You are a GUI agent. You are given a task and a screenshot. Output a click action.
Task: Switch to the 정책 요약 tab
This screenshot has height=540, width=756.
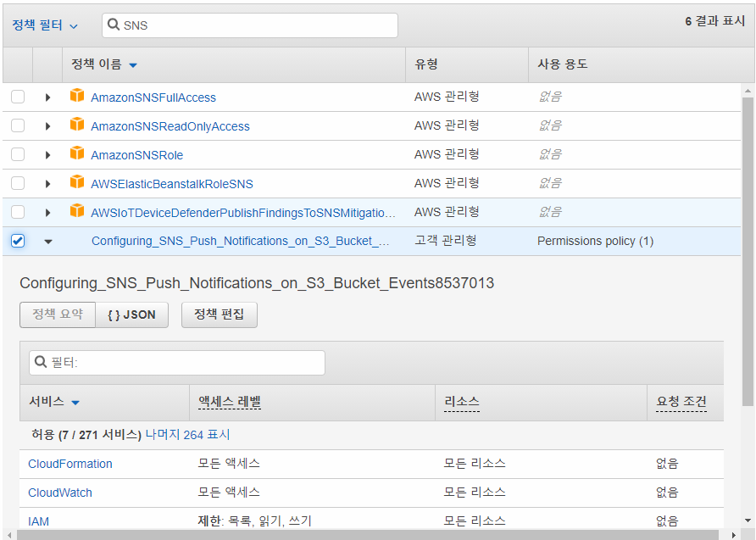[x=58, y=315]
